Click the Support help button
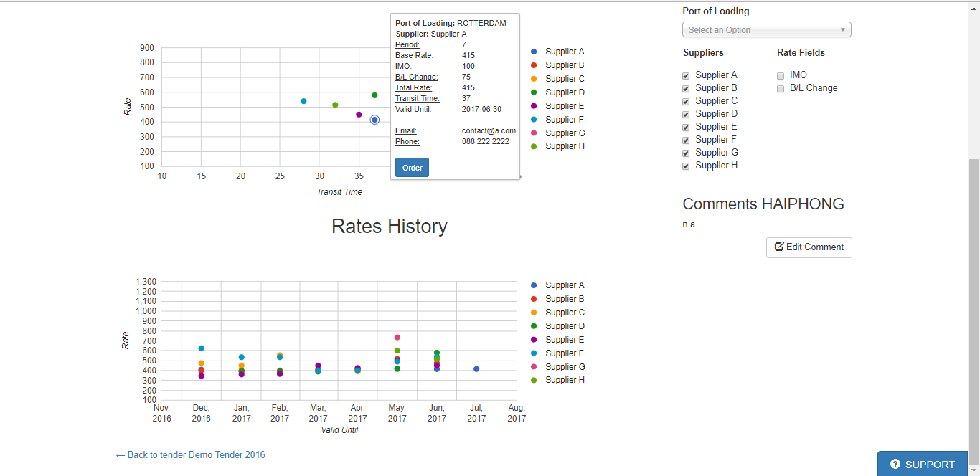 pos(923,464)
